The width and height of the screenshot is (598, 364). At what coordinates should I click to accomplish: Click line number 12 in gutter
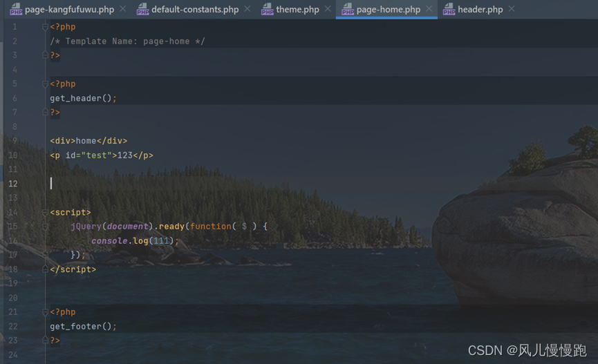tap(13, 184)
